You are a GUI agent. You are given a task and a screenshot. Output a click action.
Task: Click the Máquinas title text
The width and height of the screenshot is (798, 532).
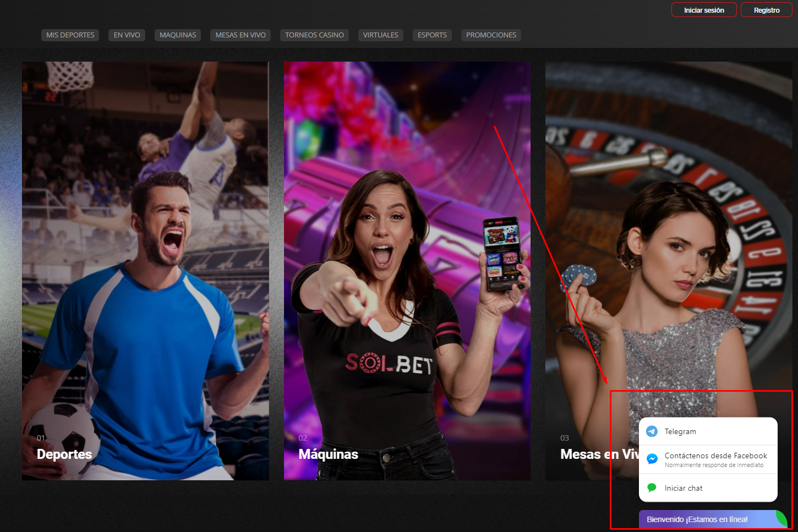pyautogui.click(x=329, y=454)
